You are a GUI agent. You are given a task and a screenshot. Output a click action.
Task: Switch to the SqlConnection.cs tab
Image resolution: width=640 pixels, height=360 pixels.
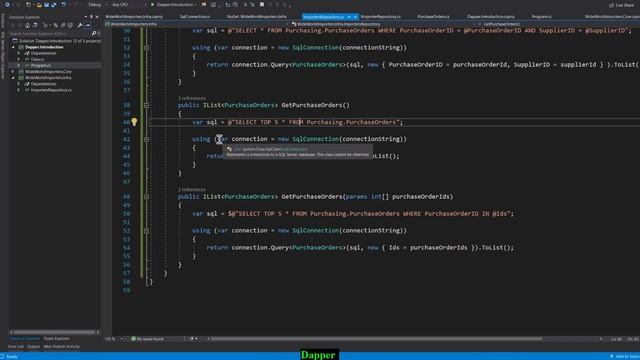coord(195,17)
